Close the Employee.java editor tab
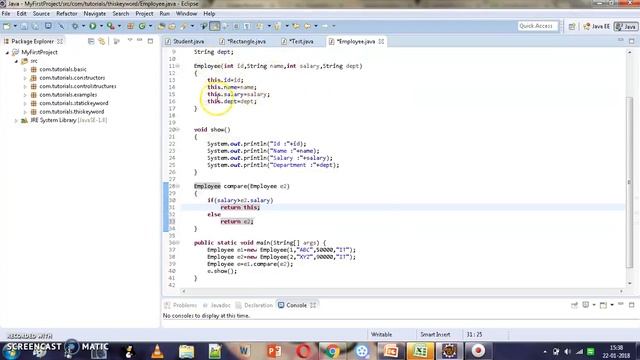The image size is (640, 360). [381, 42]
